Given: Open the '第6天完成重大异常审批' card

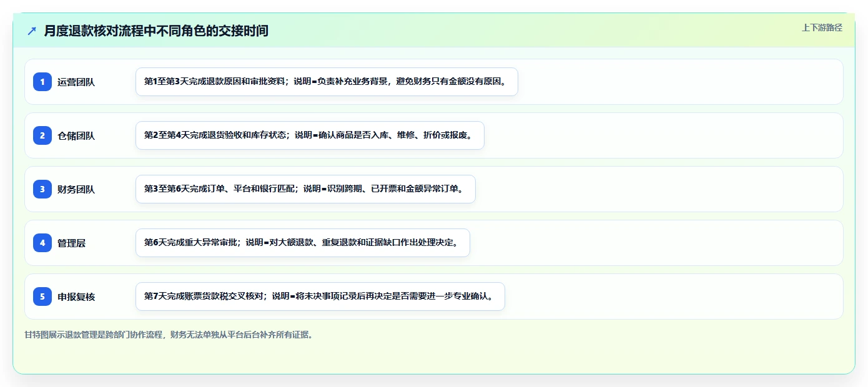Looking at the screenshot, I should coord(302,243).
